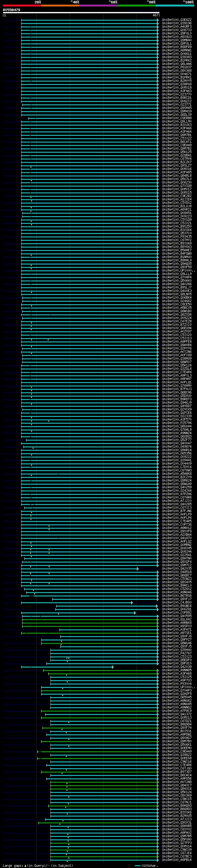Click the short alignment bar of UniRef100_Q42039
This screenshot has width=197, height=868.
(x=67, y=667)
